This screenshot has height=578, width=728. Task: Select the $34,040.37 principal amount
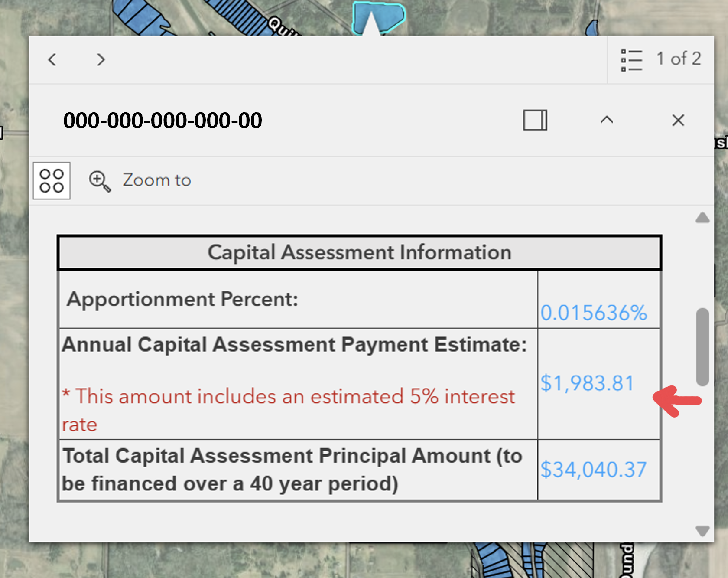(593, 470)
